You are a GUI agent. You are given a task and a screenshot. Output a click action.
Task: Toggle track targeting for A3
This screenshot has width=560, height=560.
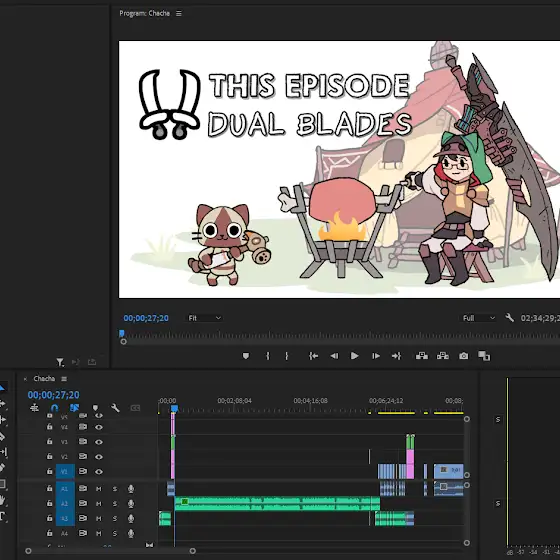[65, 518]
